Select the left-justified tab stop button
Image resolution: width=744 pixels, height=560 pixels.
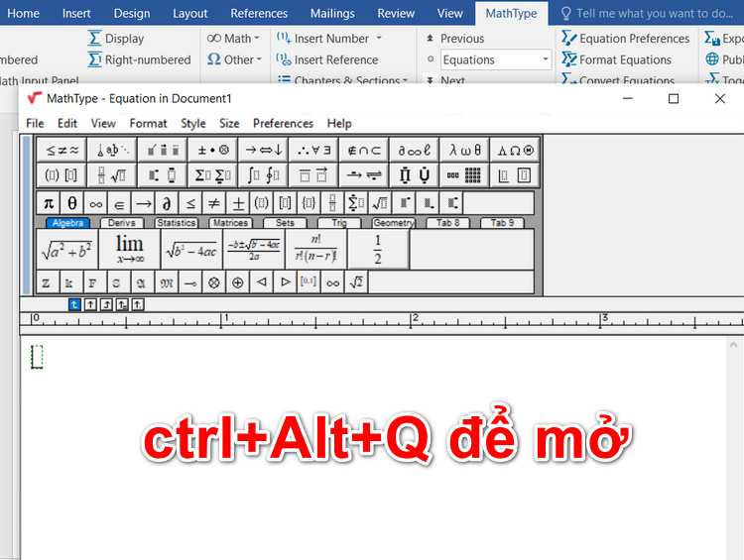pyautogui.click(x=74, y=304)
